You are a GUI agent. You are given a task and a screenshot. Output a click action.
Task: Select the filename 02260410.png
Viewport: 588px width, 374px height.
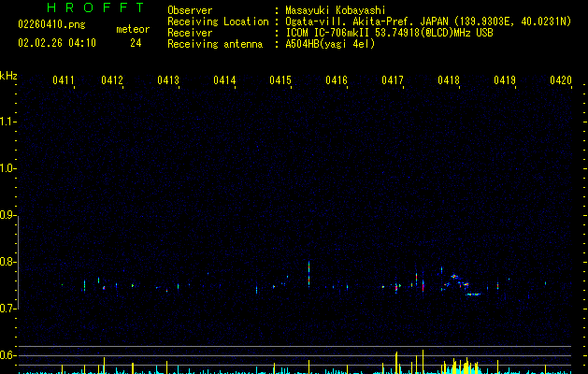tap(51, 24)
